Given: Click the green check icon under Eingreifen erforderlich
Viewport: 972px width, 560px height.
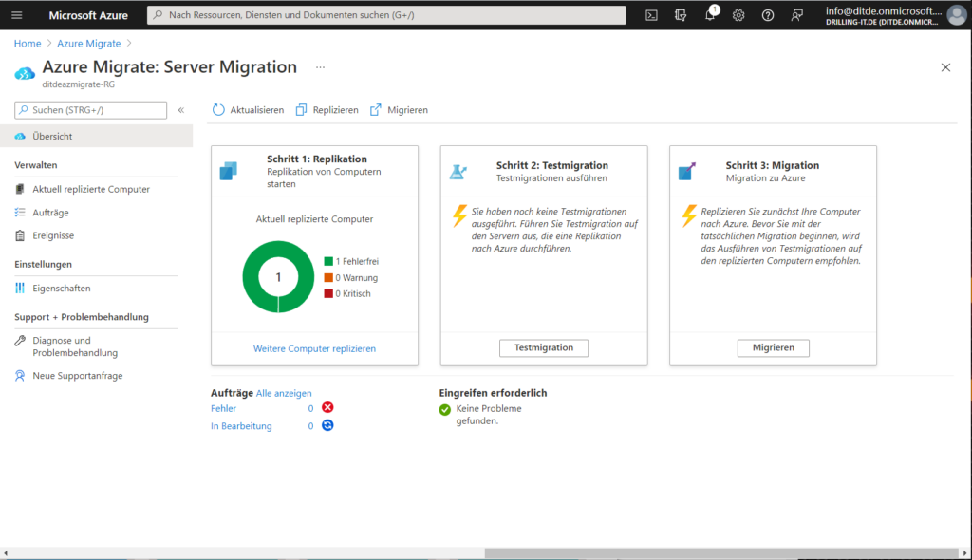Looking at the screenshot, I should (444, 409).
